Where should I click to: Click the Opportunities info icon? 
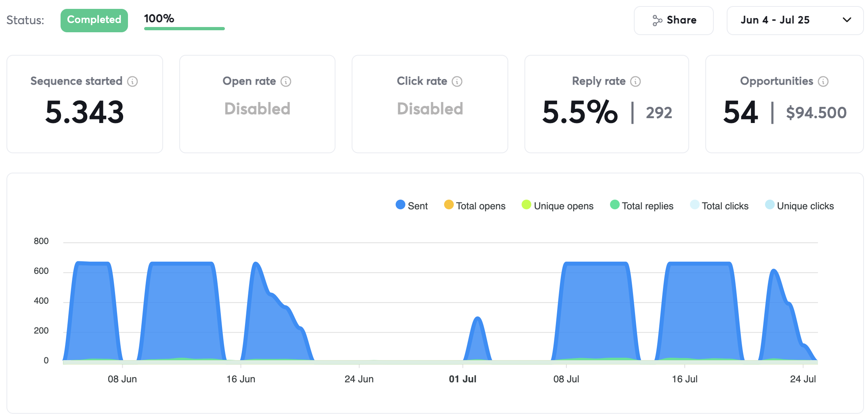[x=823, y=81]
